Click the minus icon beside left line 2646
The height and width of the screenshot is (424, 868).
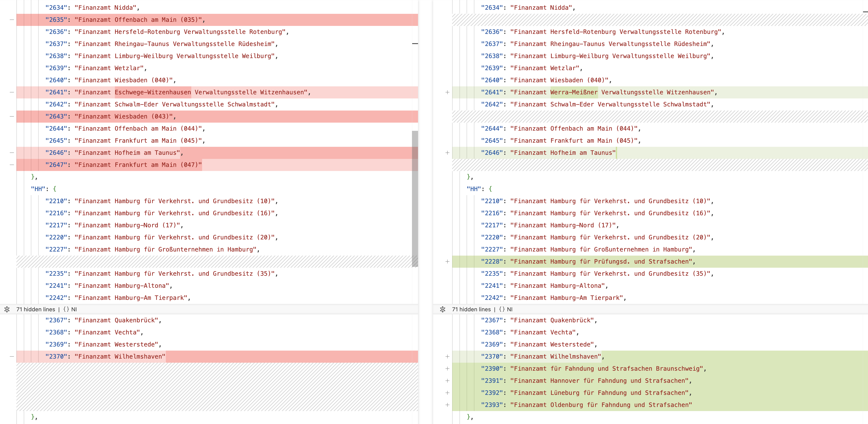click(x=12, y=153)
